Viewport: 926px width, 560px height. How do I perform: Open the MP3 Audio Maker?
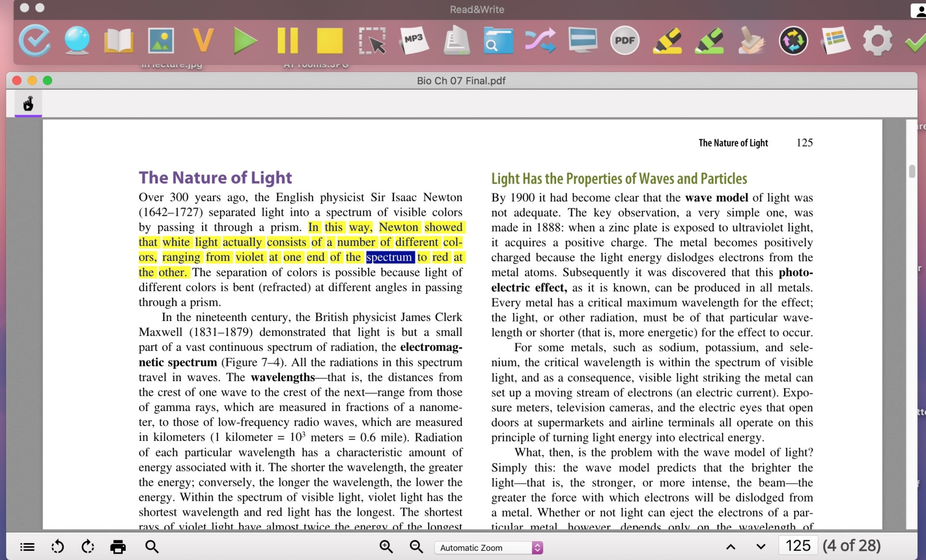pos(414,40)
